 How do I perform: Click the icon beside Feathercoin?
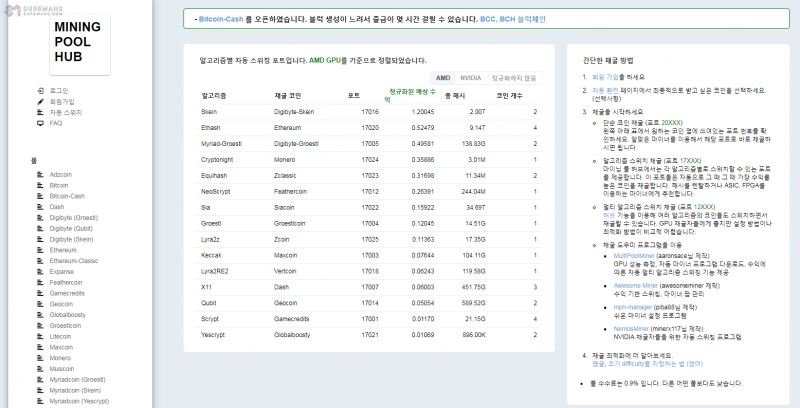[x=41, y=283]
